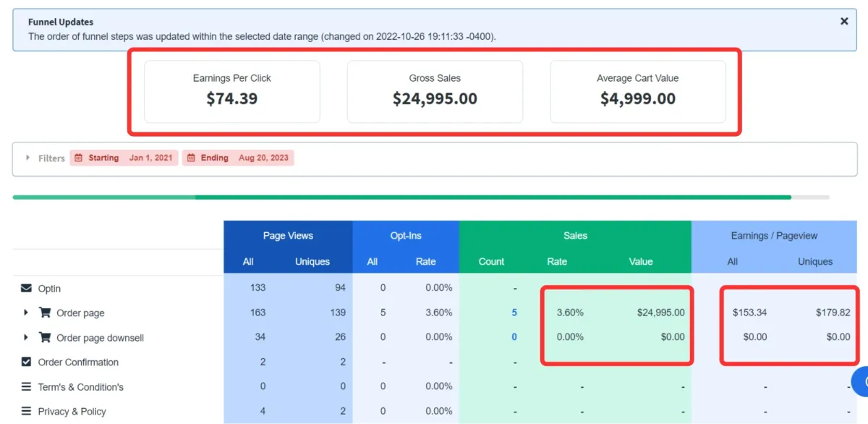Click the lines icon beside Term's & Condition's
This screenshot has width=868, height=424.
tap(27, 386)
